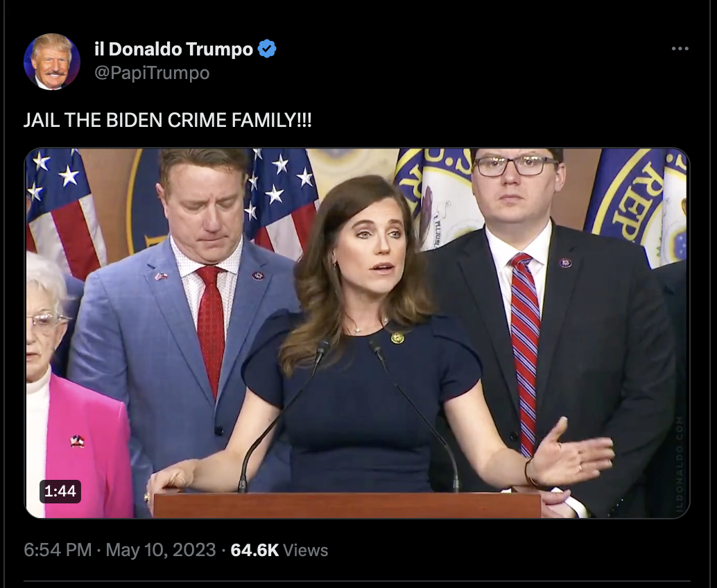Click the gold pin on navy dress
717x588 pixels.
[x=397, y=338]
